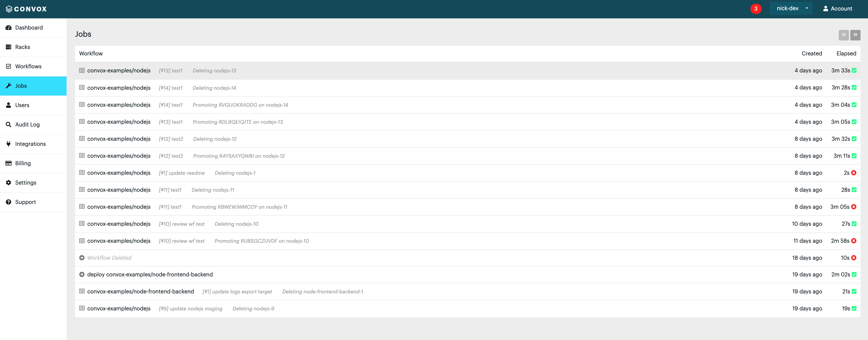Viewport: 868px width, 340px height.
Task: Click arrow icon beside deploy node-frontend-backend
Action: (x=82, y=275)
